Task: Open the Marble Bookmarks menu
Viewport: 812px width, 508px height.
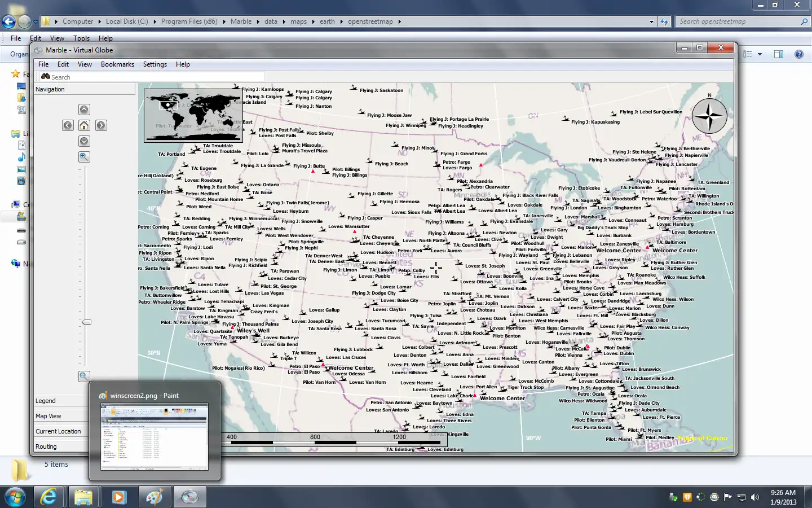Action: pos(117,64)
